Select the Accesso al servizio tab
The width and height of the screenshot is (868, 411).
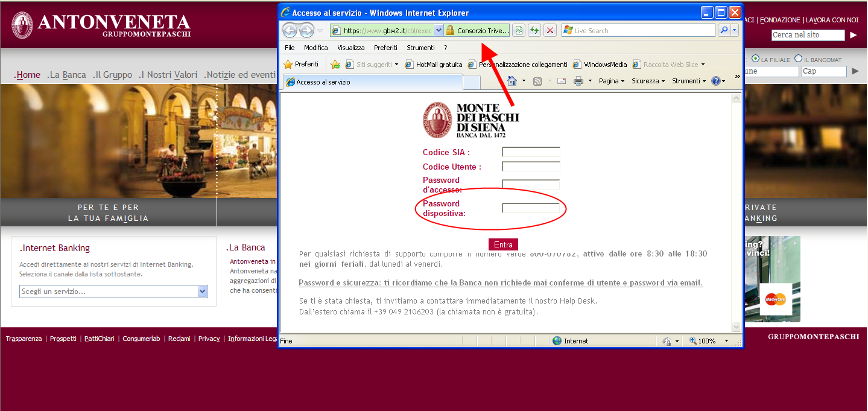(x=373, y=82)
